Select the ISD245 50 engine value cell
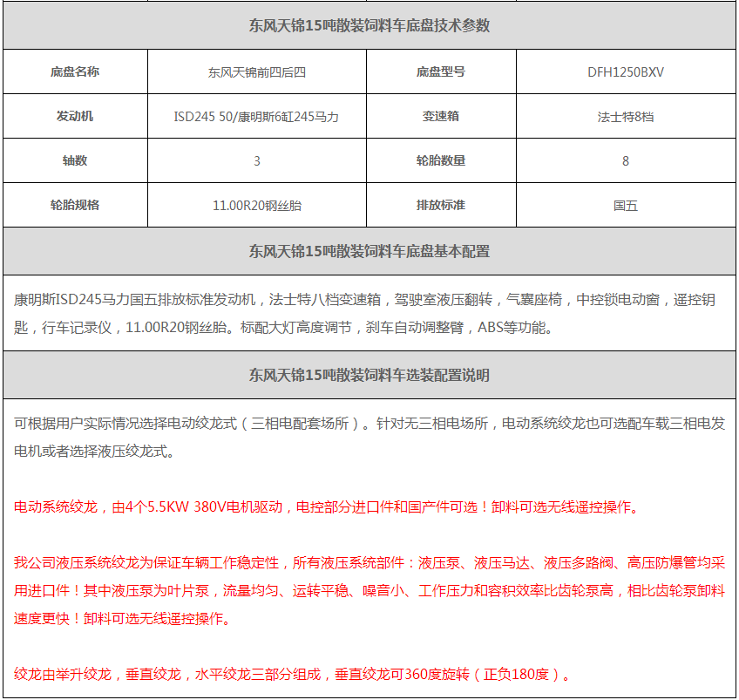 pyautogui.click(x=256, y=117)
